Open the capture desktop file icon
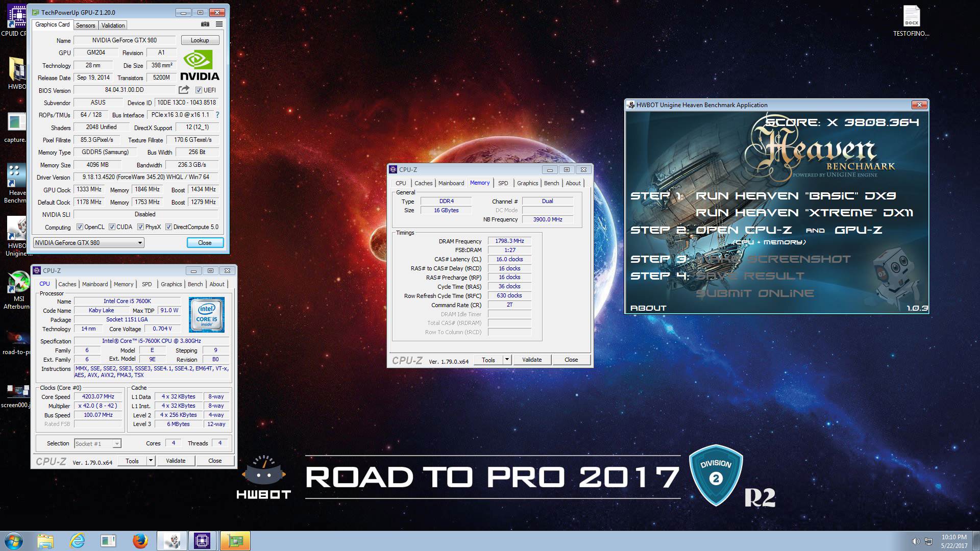The height and width of the screenshot is (551, 980). (x=15, y=128)
